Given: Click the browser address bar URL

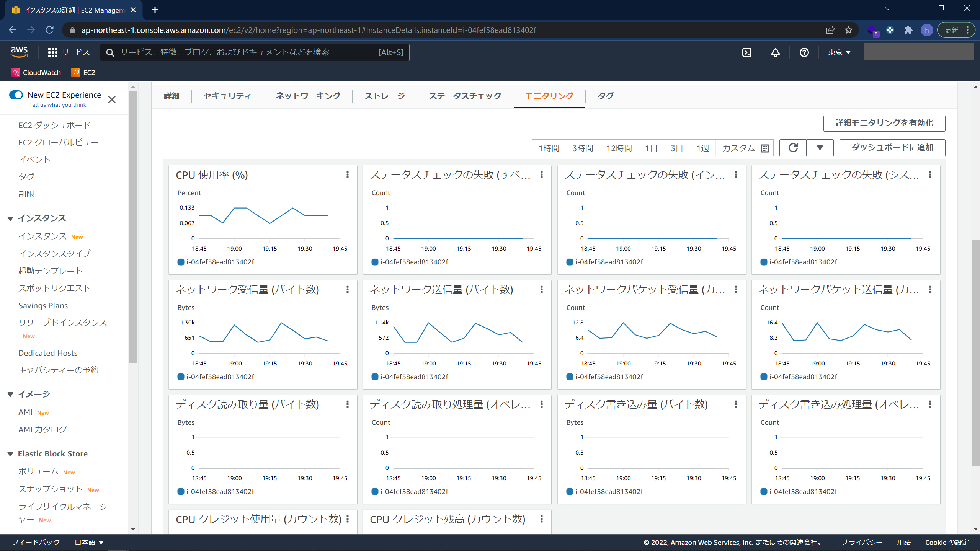Looking at the screenshot, I should [309, 30].
